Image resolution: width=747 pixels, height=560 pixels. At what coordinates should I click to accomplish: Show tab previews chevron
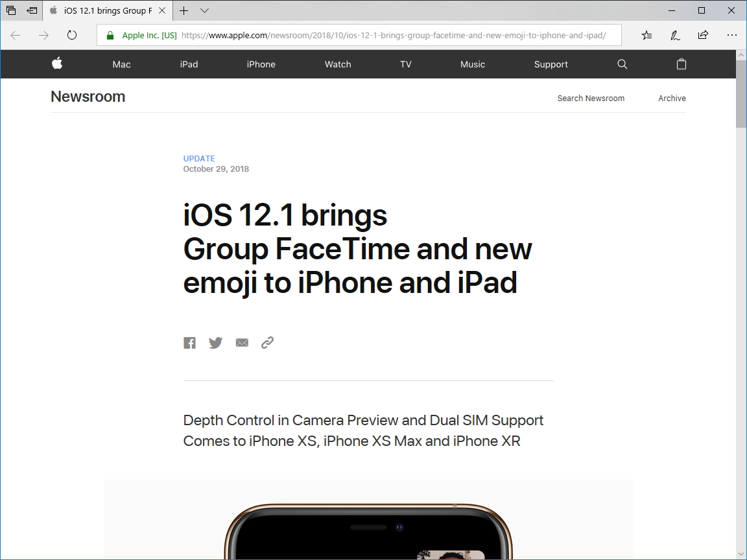[x=204, y=10]
